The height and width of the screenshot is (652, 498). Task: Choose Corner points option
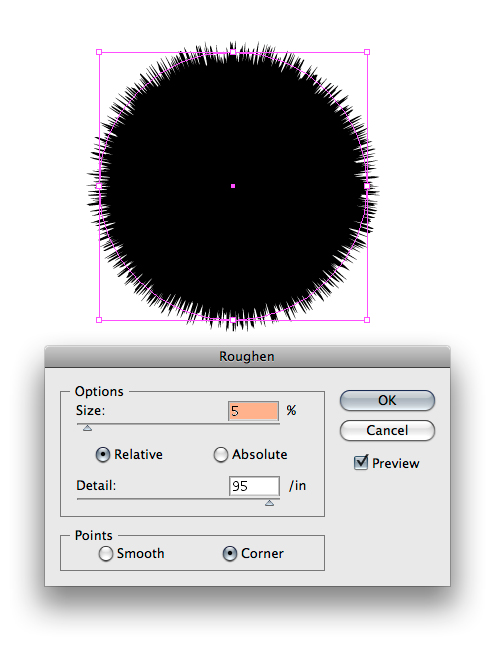(229, 553)
